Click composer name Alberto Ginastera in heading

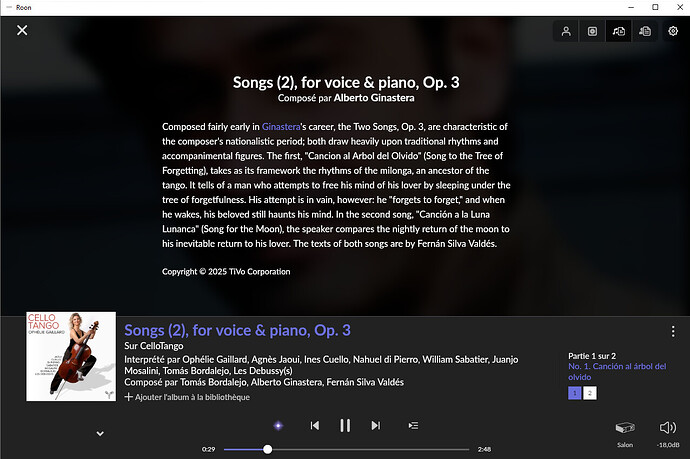tap(374, 98)
